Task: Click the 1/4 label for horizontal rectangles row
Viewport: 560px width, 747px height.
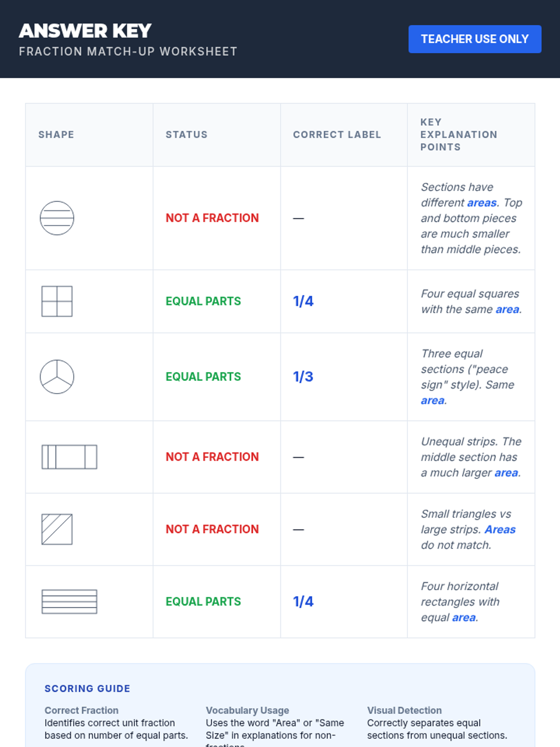Action: point(303,602)
